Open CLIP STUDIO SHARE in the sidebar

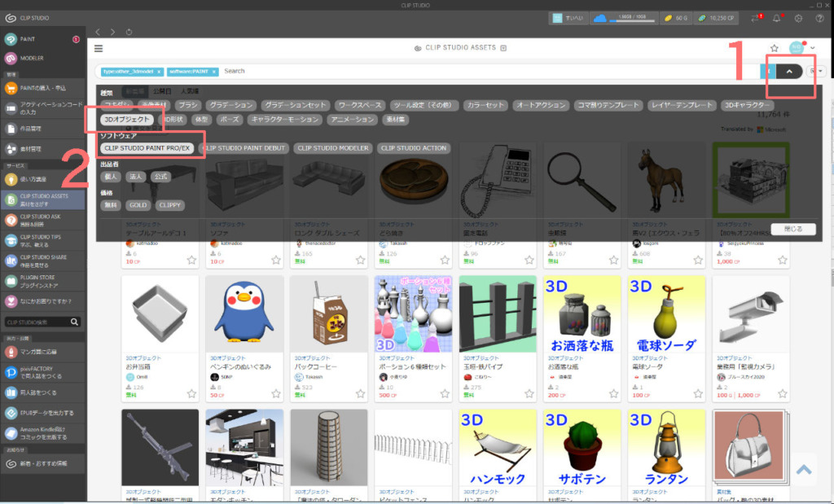tap(42, 261)
